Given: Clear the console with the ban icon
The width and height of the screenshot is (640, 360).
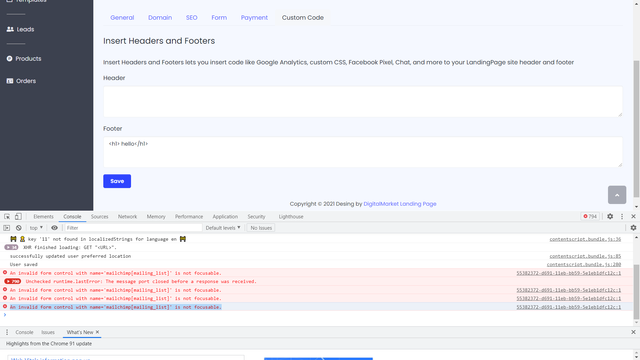Looking at the screenshot, I should (18, 228).
